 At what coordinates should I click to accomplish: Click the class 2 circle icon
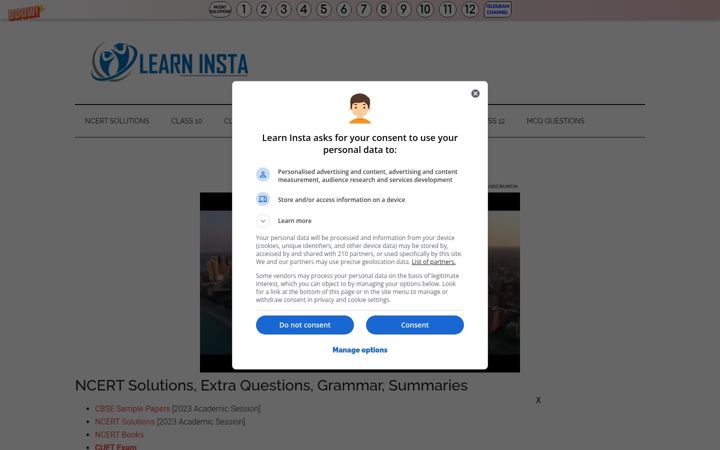(x=264, y=9)
